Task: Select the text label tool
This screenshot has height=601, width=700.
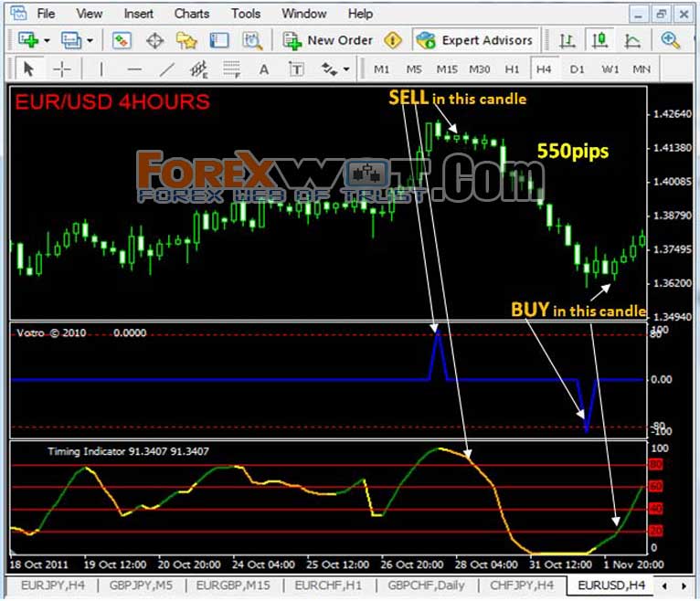Action: click(296, 69)
